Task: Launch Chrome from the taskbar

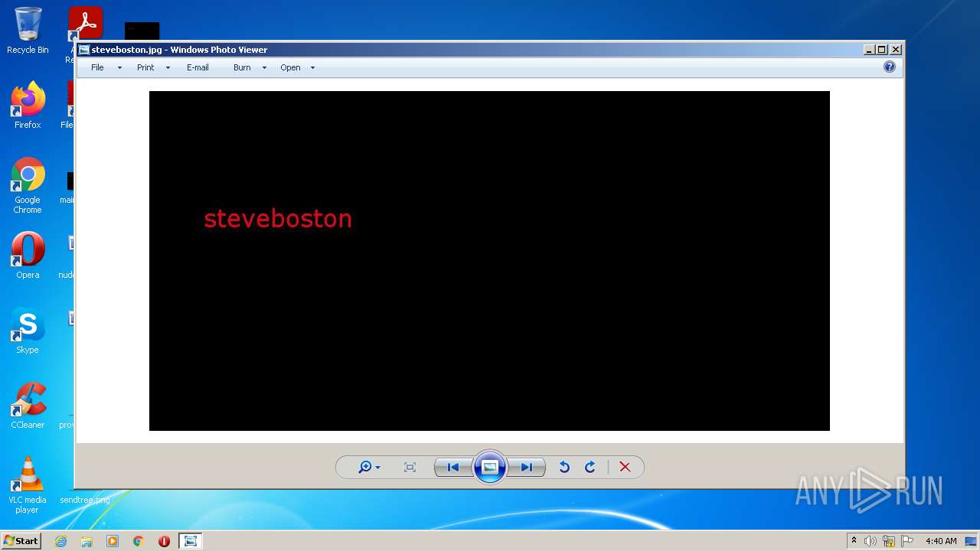Action: pyautogui.click(x=139, y=541)
